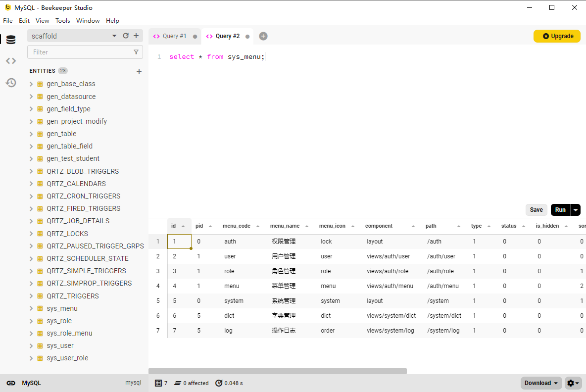Viewport: 586px width, 392px height.
Task: Expand the sys_menu table entry
Action: (x=32, y=308)
